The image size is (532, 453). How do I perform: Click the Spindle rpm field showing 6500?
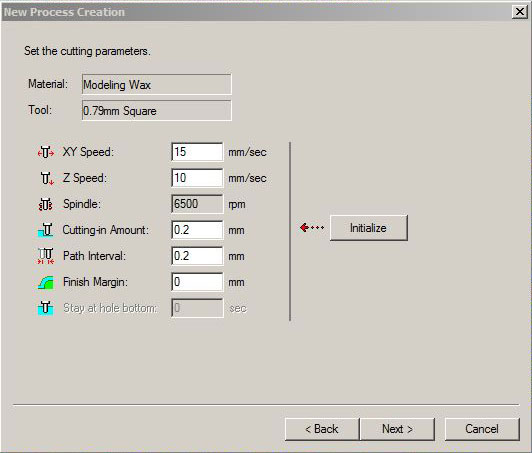click(197, 204)
